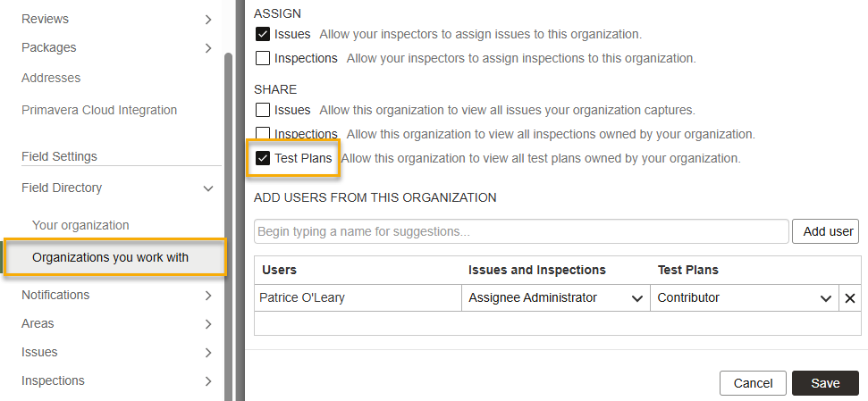Expand the Notifications chevron
868x401 pixels.
click(207, 295)
